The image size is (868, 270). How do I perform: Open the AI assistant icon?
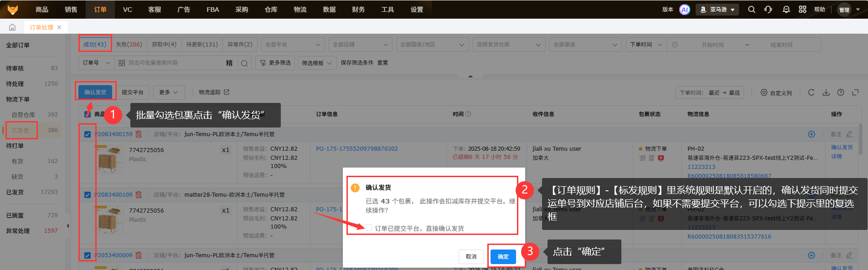point(684,10)
